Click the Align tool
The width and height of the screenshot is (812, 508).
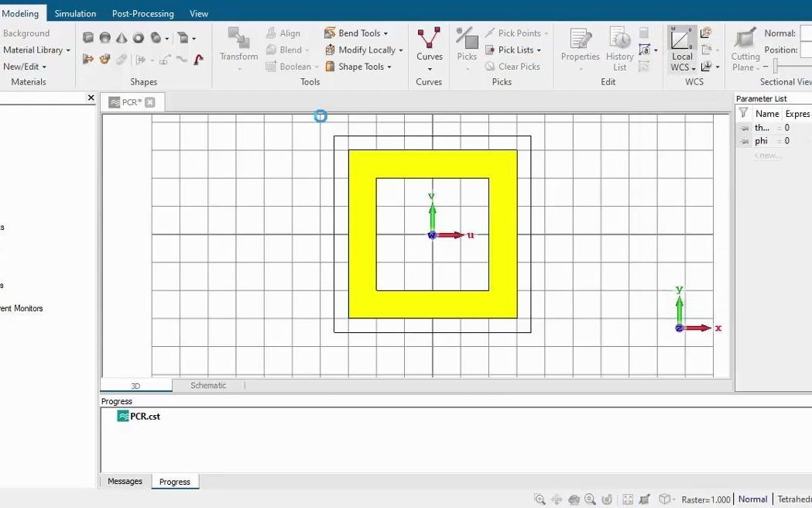coord(283,33)
